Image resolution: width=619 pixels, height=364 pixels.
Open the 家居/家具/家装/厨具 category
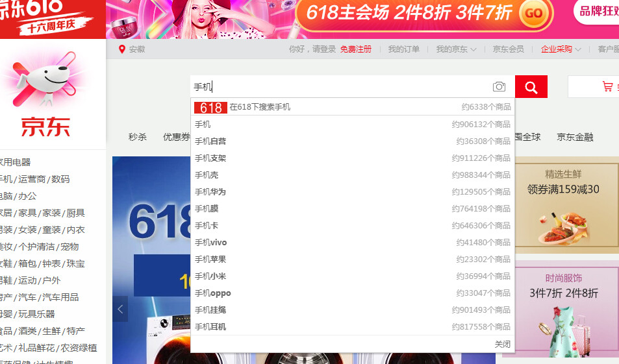pyautogui.click(x=42, y=213)
